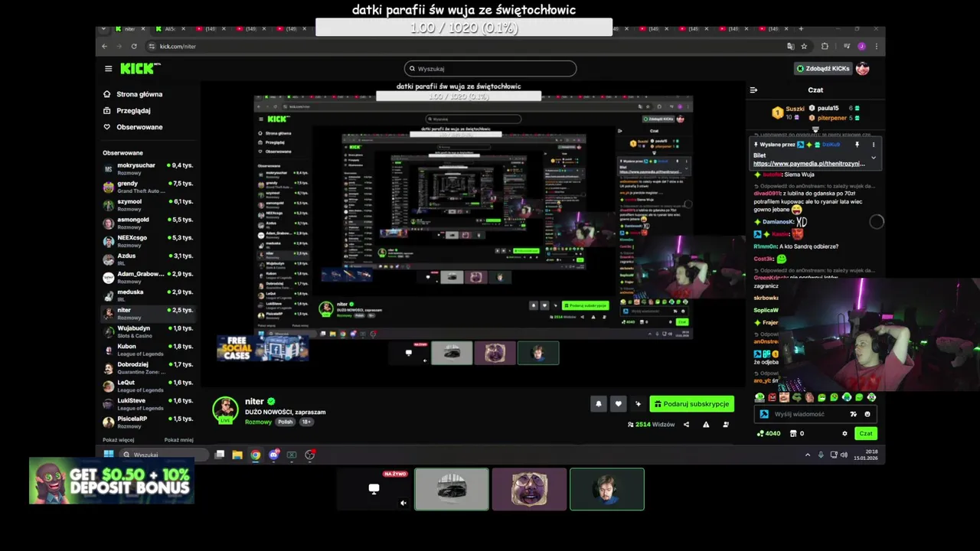
Task: Open Discord from the taskbar
Action: [x=274, y=455]
